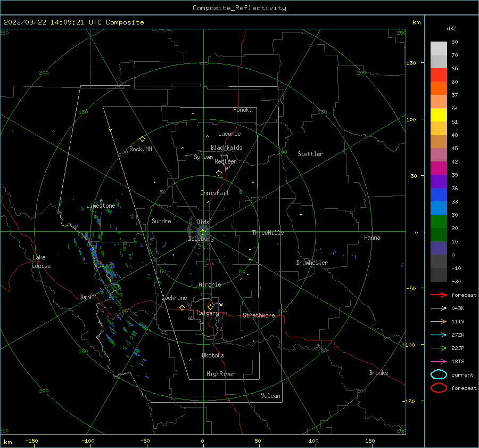This screenshot has height=448, width=479.
Task: Click the white 04DK arrow icon
Action: [x=439, y=308]
